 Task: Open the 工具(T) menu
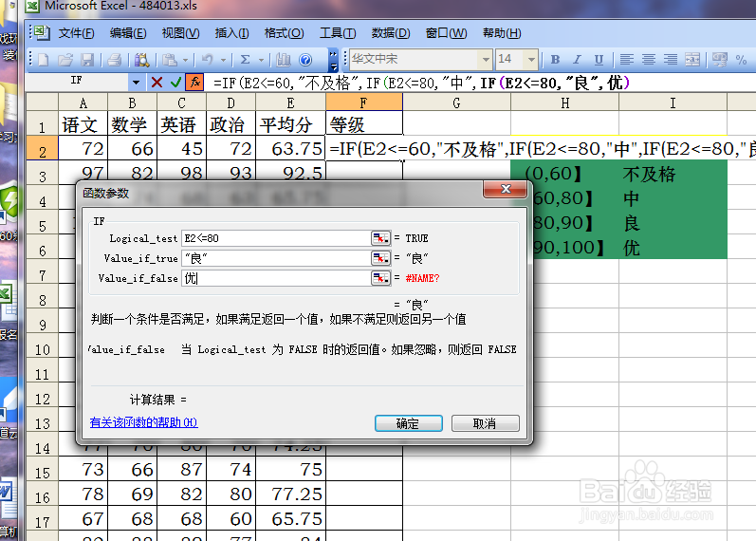[x=338, y=33]
